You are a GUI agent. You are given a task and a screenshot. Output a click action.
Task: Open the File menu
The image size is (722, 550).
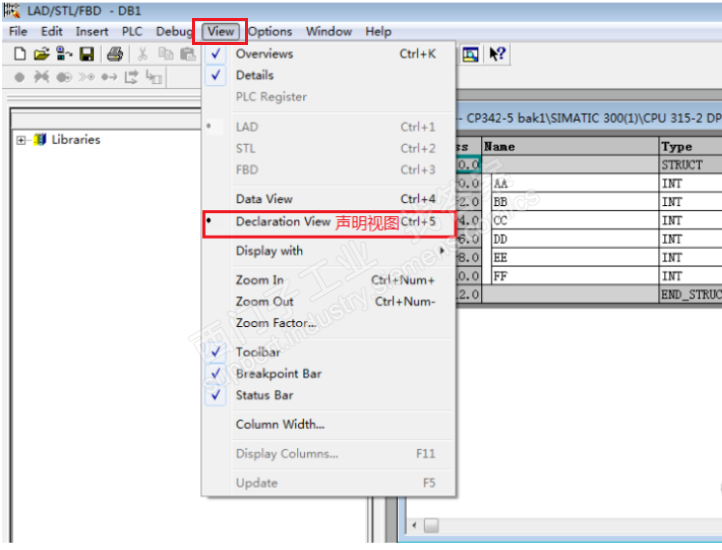coord(18,31)
